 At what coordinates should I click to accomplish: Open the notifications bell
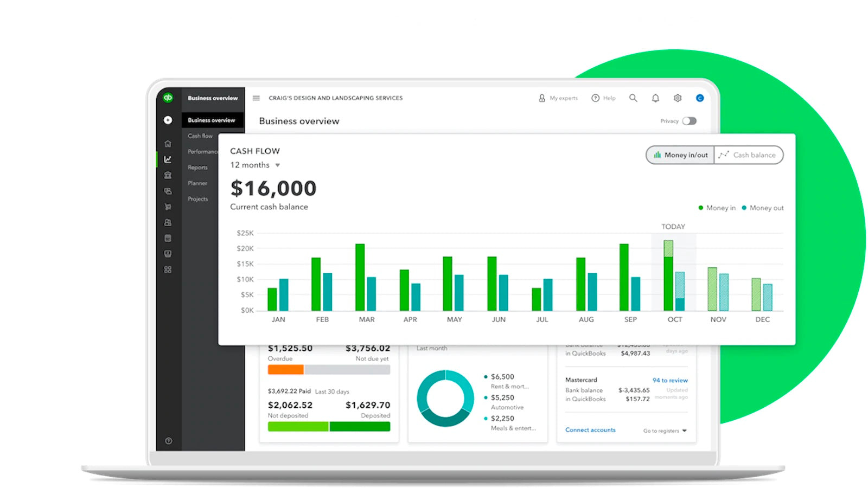pos(655,98)
